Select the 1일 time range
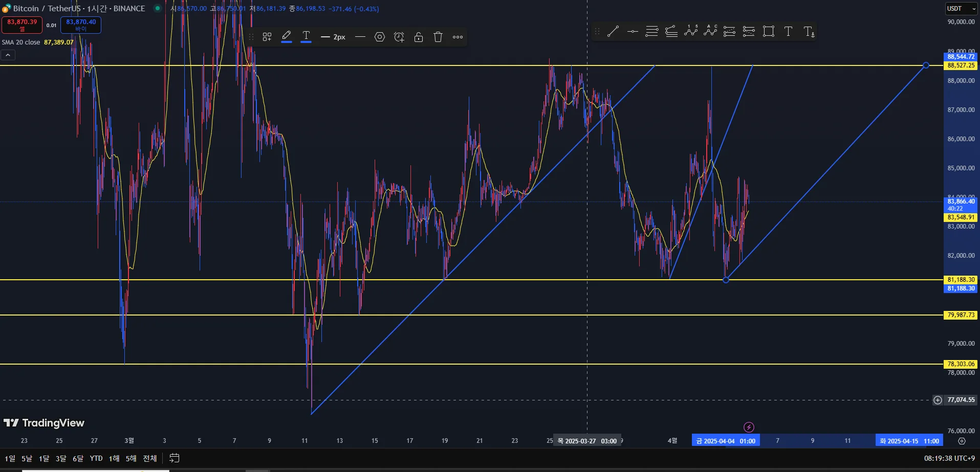The image size is (980, 472). coord(10,458)
